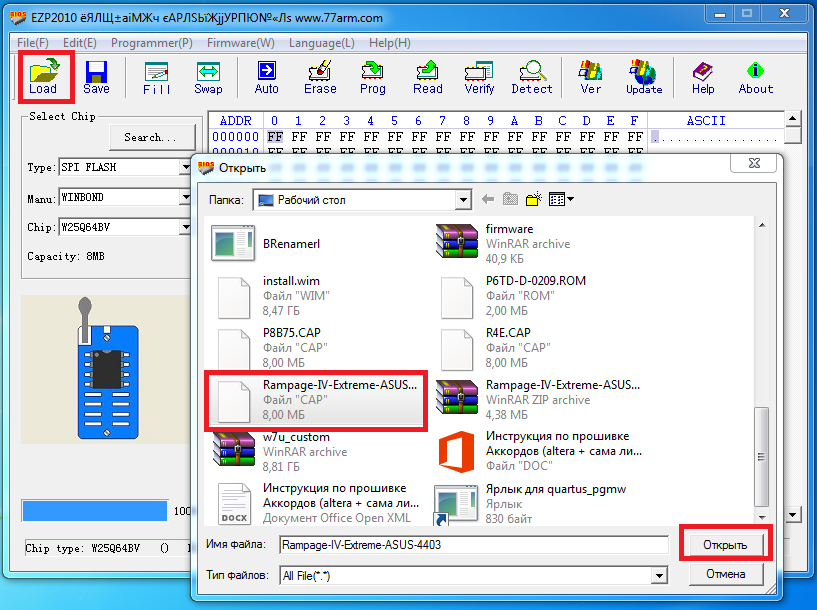
Task: Click the Save floppy disk icon
Action: 96,76
